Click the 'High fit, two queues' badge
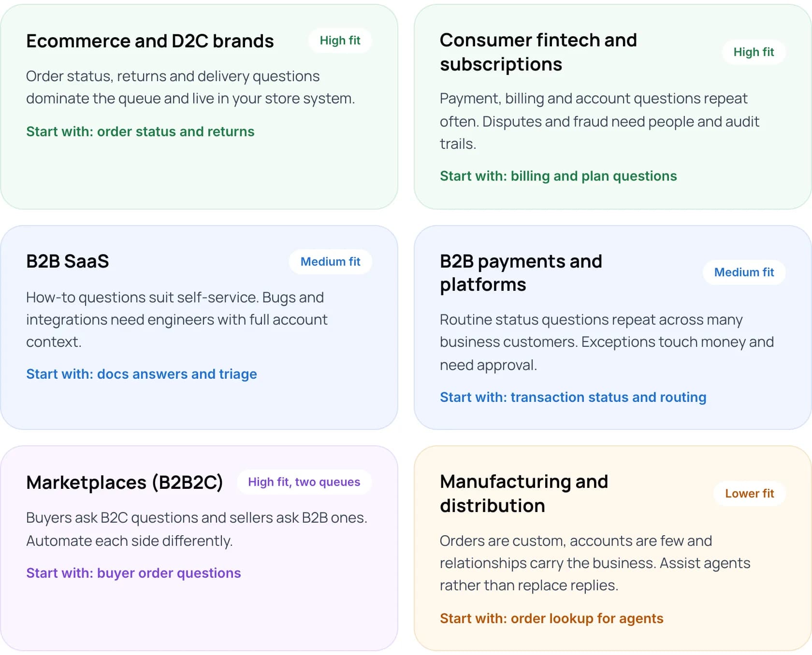 coord(304,482)
